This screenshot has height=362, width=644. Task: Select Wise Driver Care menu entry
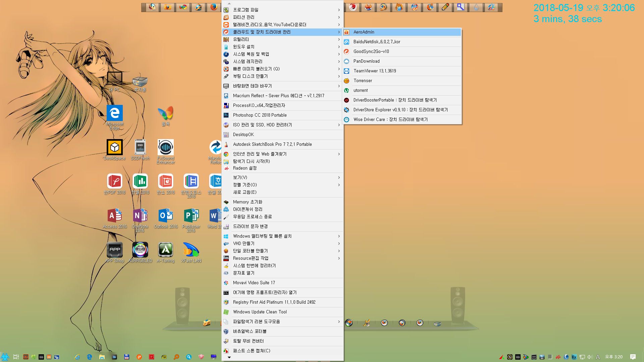pyautogui.click(x=402, y=119)
